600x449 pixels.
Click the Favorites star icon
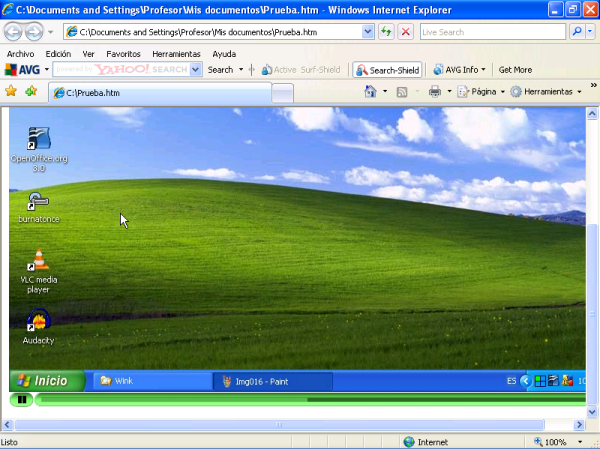click(x=11, y=91)
